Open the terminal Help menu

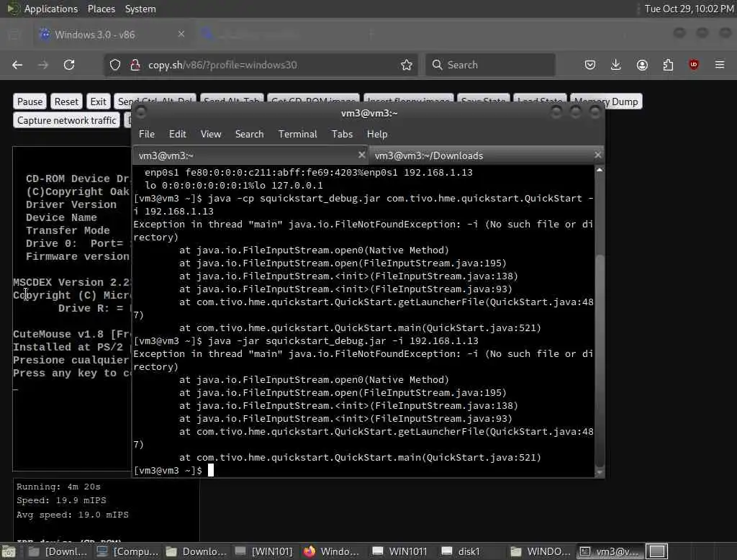pyautogui.click(x=377, y=134)
